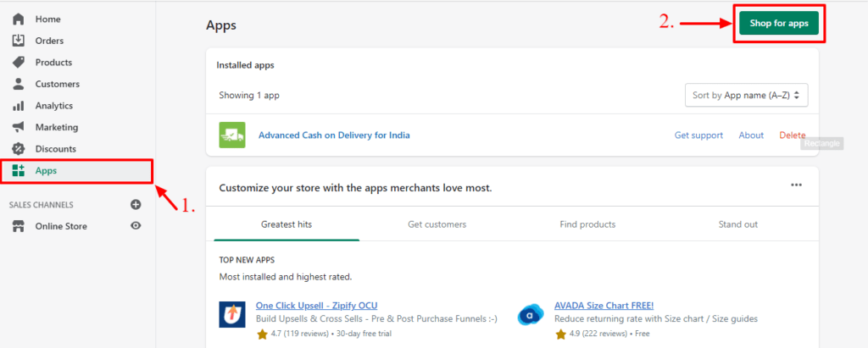868x348 pixels.
Task: Add sales channel with plus icon
Action: tap(136, 205)
